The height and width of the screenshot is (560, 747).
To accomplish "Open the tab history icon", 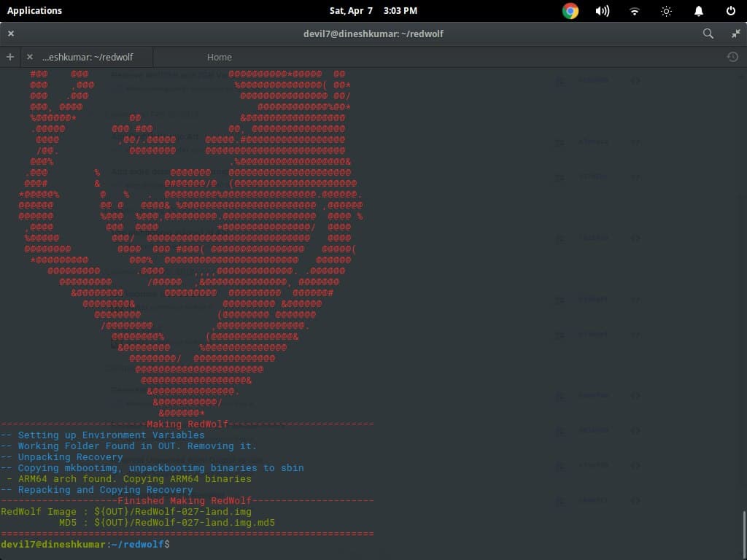I will (732, 57).
